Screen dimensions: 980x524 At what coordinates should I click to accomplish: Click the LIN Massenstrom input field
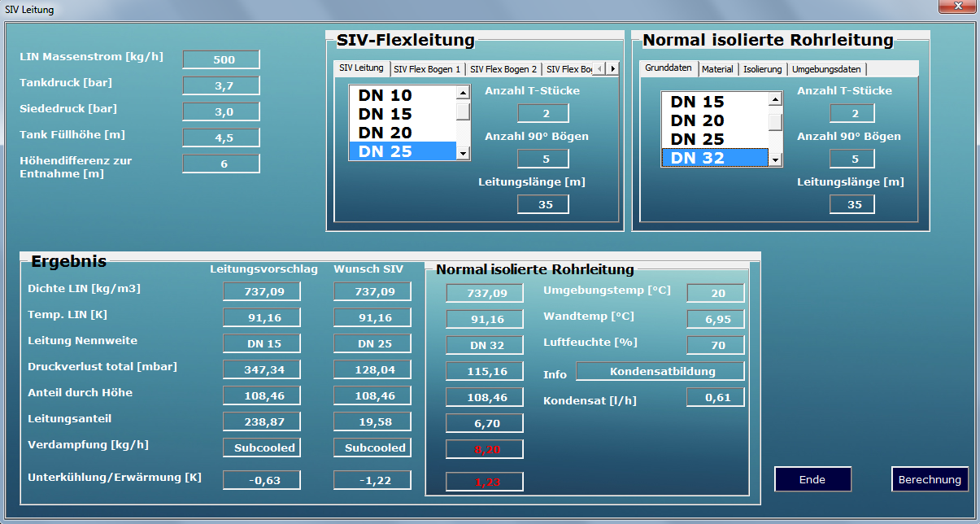[x=221, y=59]
